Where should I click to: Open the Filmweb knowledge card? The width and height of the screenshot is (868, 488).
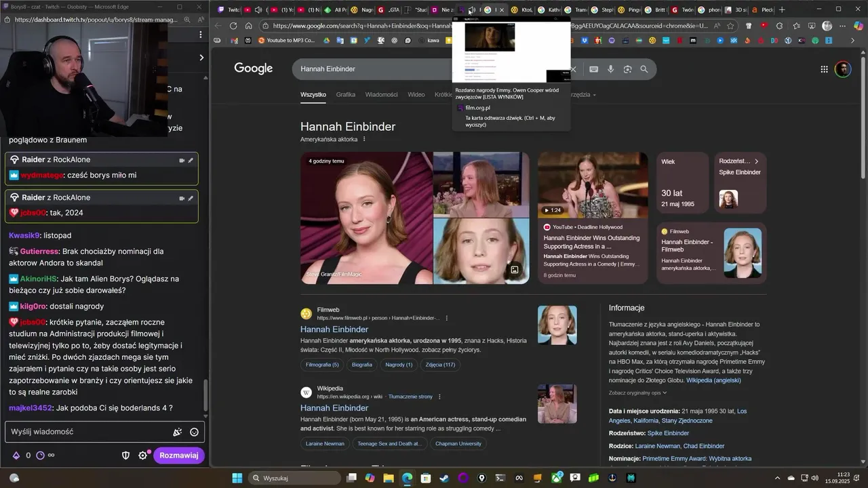(x=711, y=253)
